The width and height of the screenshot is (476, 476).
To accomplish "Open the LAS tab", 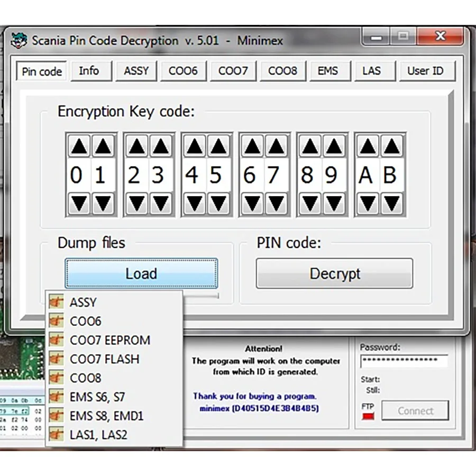I will point(375,71).
